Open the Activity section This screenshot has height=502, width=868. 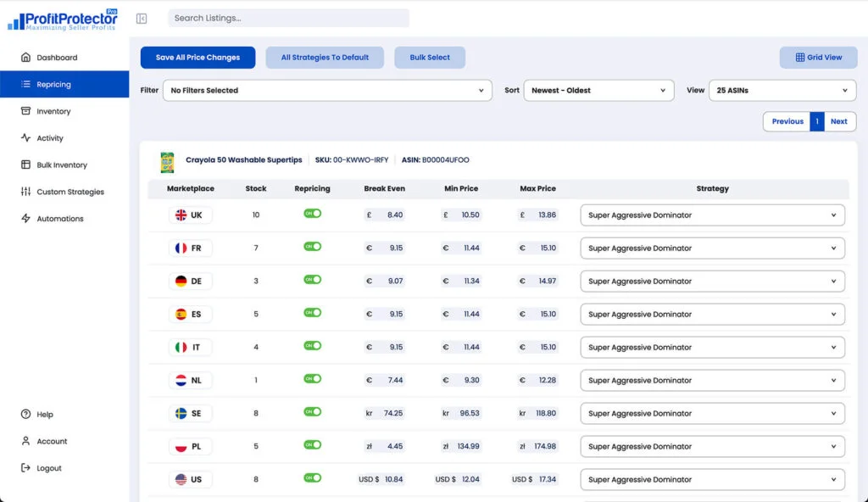click(49, 137)
